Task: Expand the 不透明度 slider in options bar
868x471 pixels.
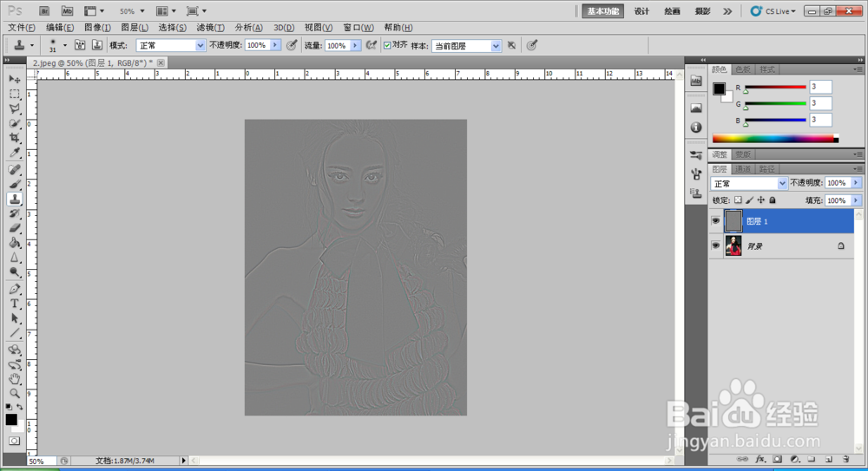Action: (275, 45)
